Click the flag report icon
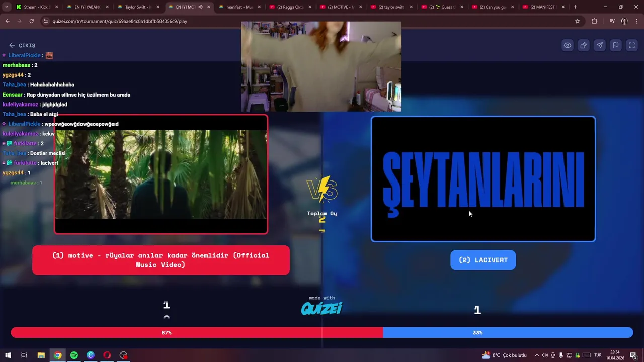The height and width of the screenshot is (362, 644). point(616,45)
